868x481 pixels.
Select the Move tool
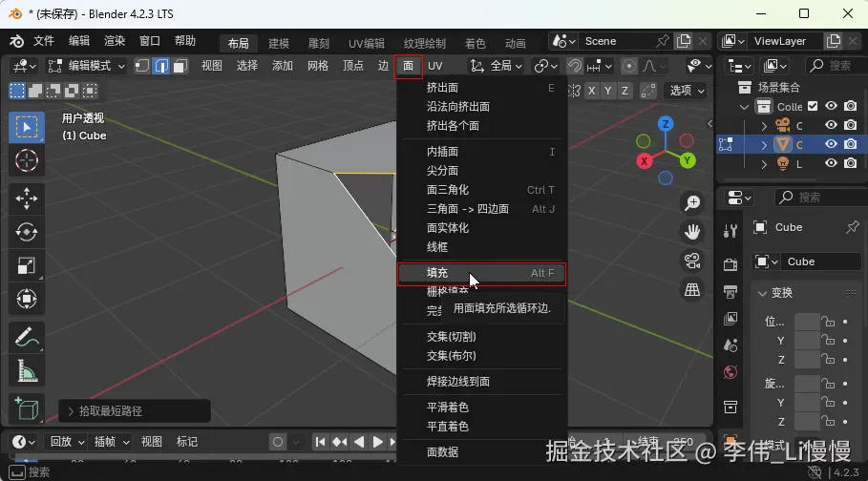(27, 199)
